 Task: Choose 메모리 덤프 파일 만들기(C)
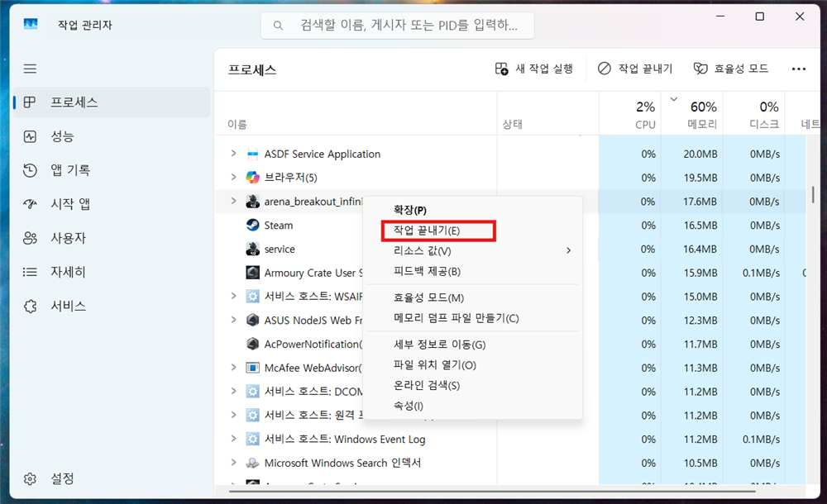pos(472,318)
